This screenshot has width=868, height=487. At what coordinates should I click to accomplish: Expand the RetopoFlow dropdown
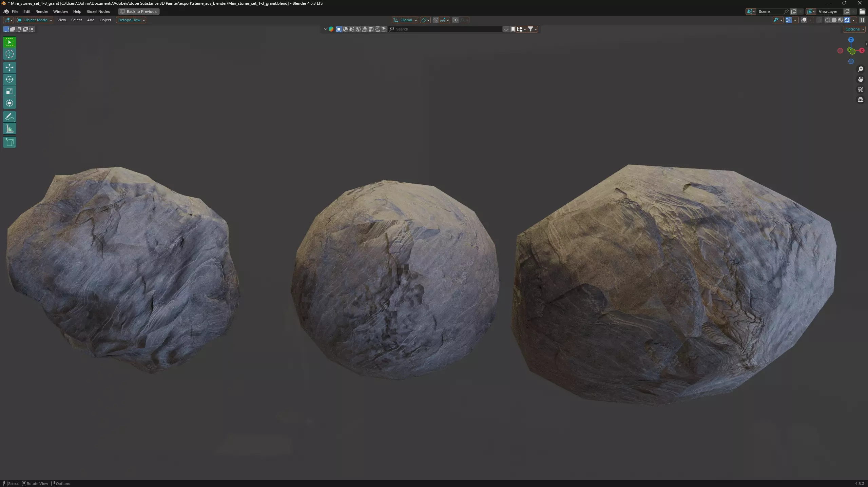[x=131, y=20]
